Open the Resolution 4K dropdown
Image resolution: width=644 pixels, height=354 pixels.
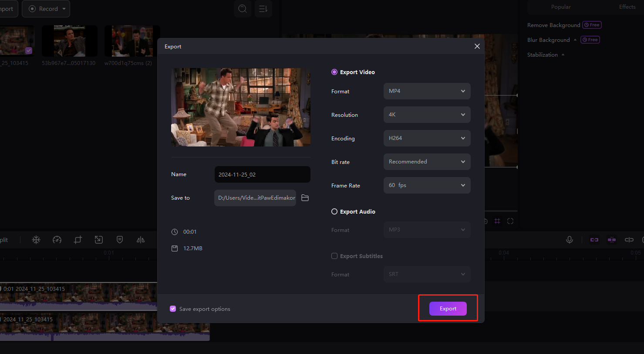(427, 115)
